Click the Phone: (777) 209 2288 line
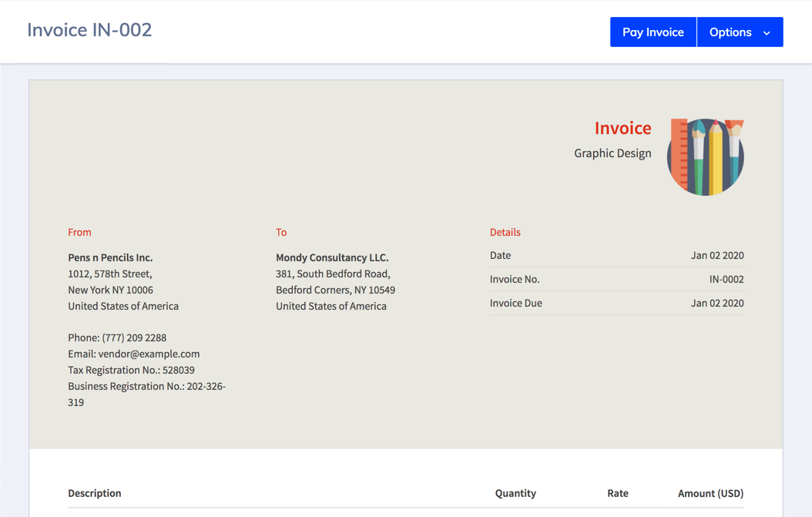The height and width of the screenshot is (517, 812). click(117, 337)
